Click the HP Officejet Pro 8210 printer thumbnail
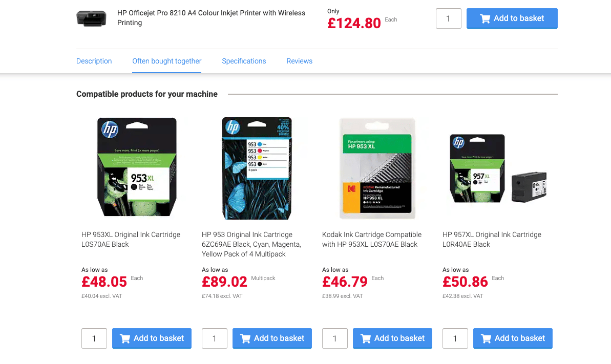Screen dimensions: 611x364 coord(91,18)
